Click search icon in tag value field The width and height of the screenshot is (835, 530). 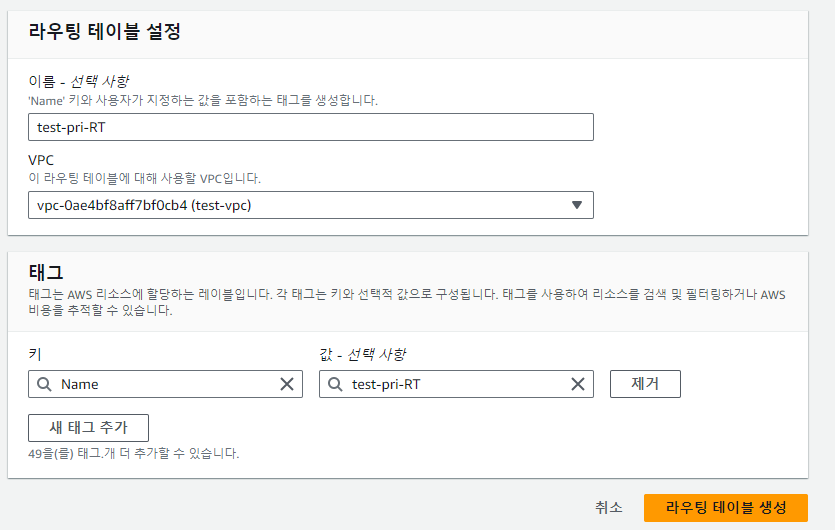tap(335, 384)
